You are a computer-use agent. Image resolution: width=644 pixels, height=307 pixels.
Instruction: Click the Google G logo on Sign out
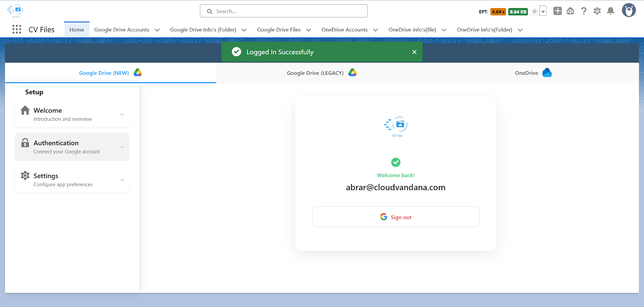pyautogui.click(x=384, y=217)
